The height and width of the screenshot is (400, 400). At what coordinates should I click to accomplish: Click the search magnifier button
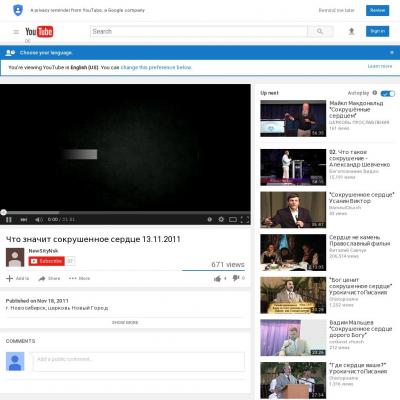[320, 31]
